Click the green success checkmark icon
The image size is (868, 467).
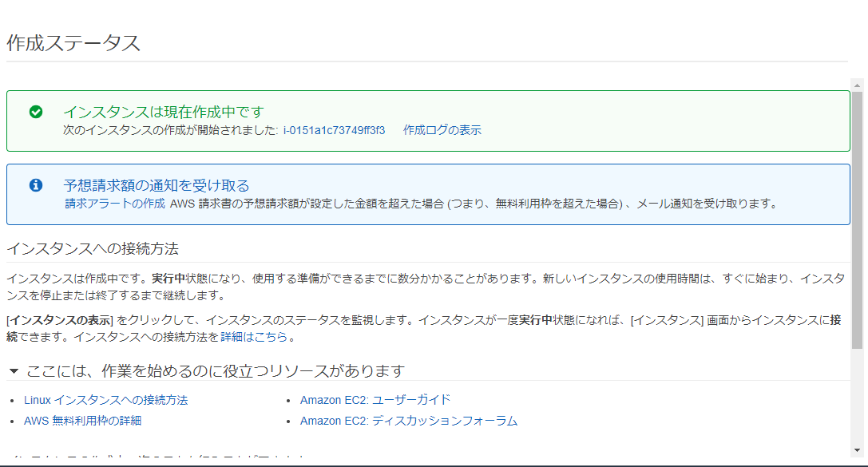pyautogui.click(x=36, y=112)
